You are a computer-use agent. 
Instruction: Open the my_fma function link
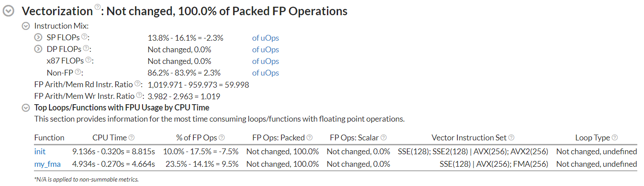(47, 164)
